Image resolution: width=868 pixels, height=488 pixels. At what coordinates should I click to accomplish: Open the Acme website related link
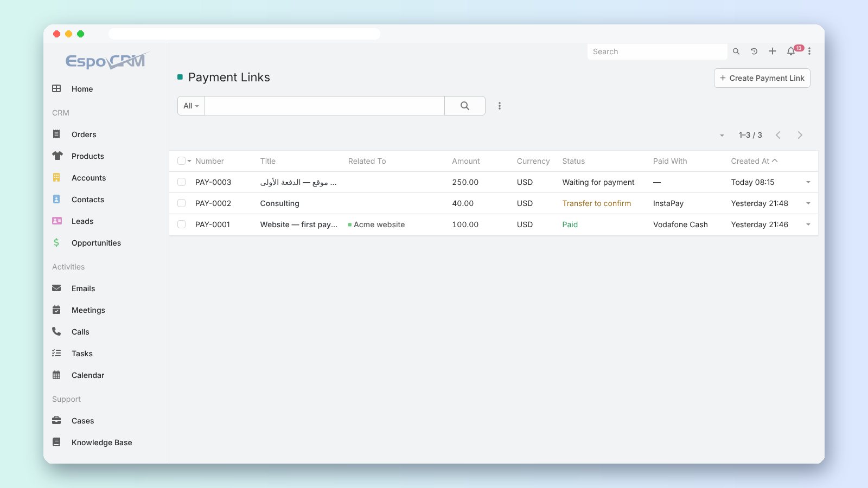[379, 224]
